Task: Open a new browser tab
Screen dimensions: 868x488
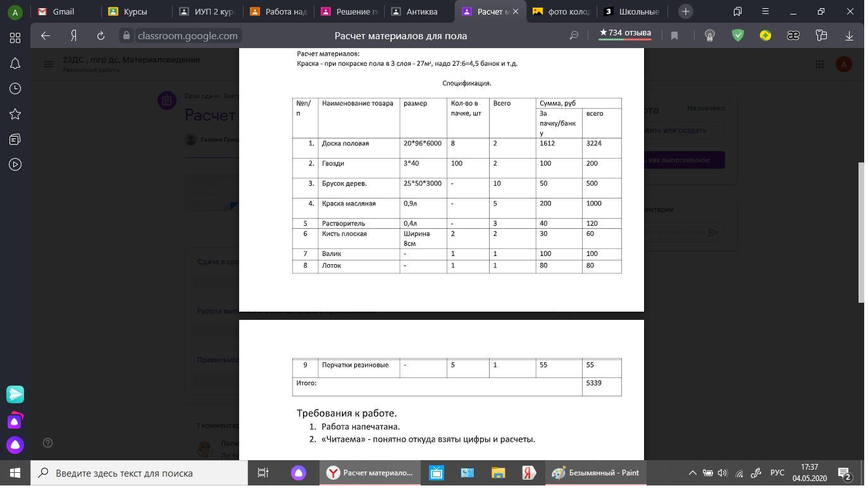Action: [x=685, y=11]
